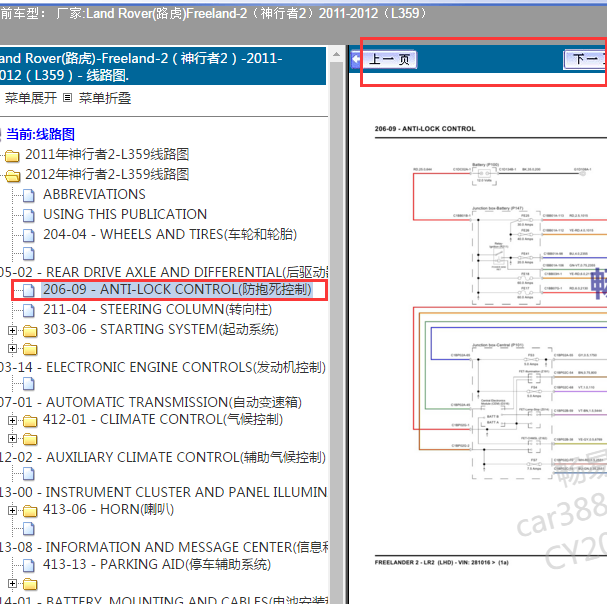The height and width of the screenshot is (604, 607).
Task: Click the 上一页 previous page button
Action: 389,59
